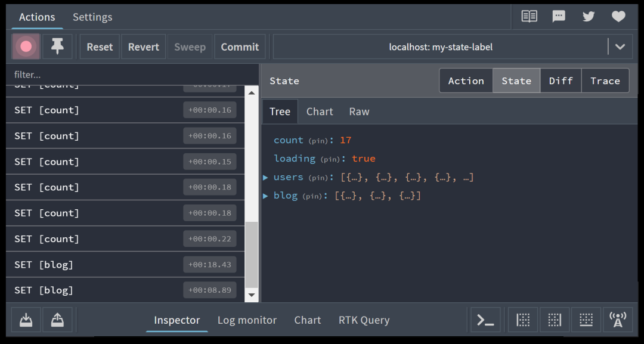The image size is (644, 344).
Task: Click the pin link beside count
Action: point(318,141)
